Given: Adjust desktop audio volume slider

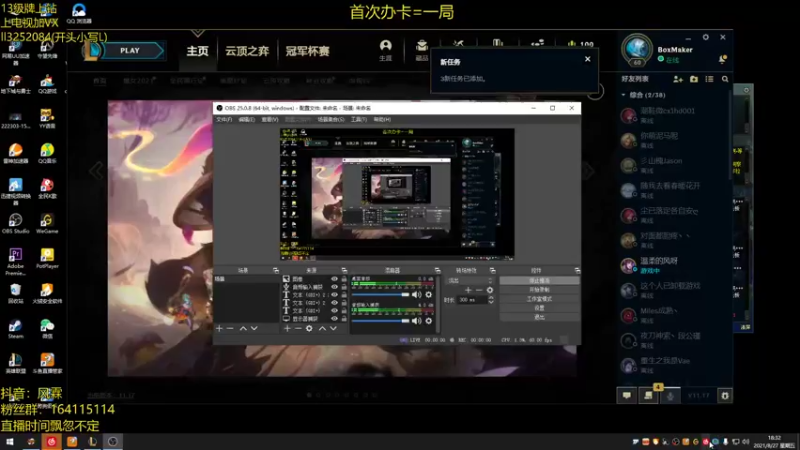Looking at the screenshot, I should tap(381, 294).
